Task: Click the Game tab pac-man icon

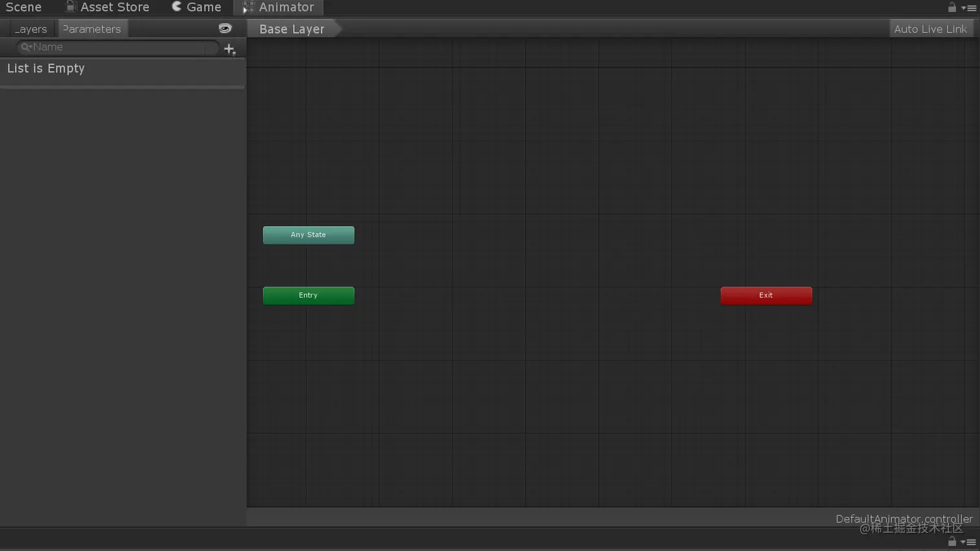Action: (176, 6)
